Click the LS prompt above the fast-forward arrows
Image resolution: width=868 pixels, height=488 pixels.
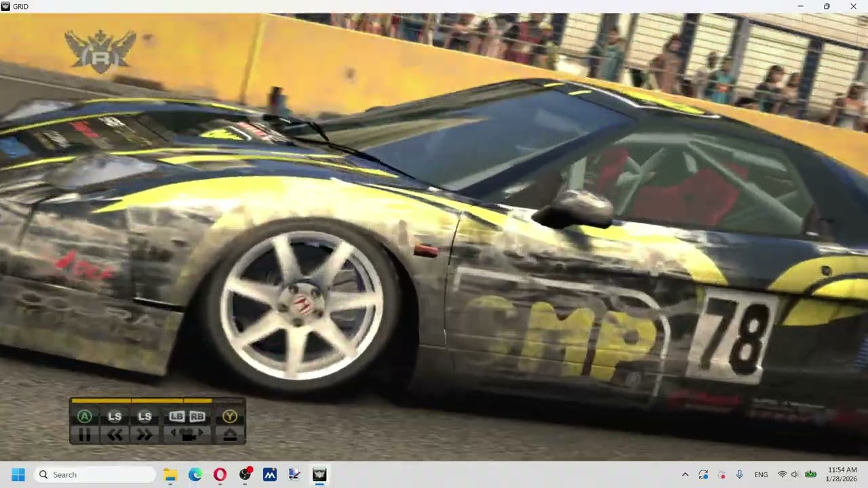(144, 416)
